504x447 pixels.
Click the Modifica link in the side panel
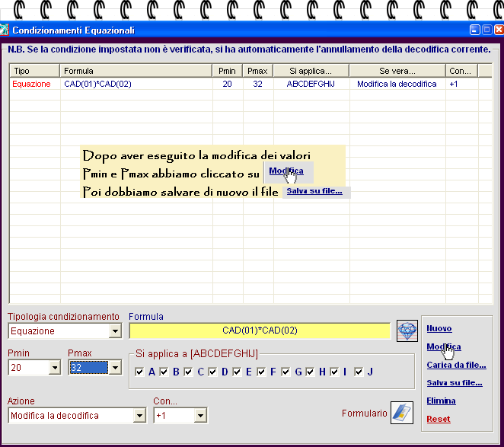[444, 346]
